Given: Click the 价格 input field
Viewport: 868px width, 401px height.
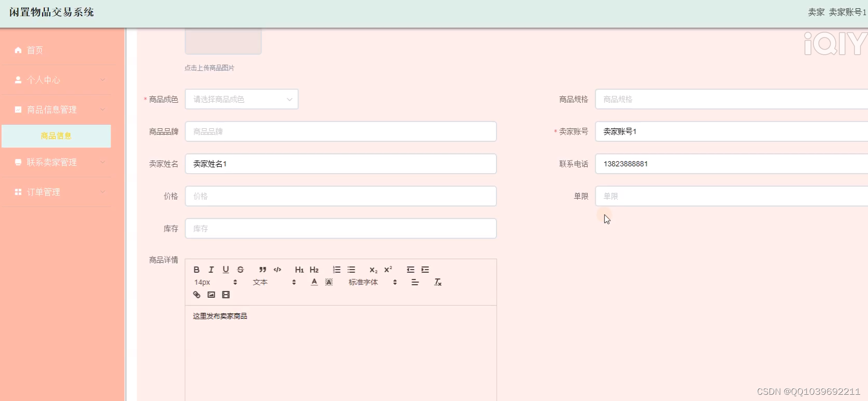Looking at the screenshot, I should pos(341,196).
